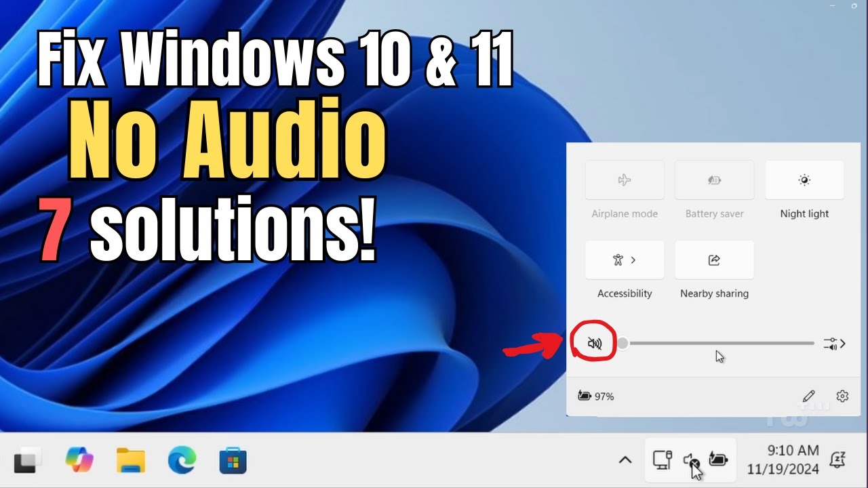Viewport: 868px width, 488px height.
Task: Open File Explorer from the taskbar
Action: pos(131,461)
